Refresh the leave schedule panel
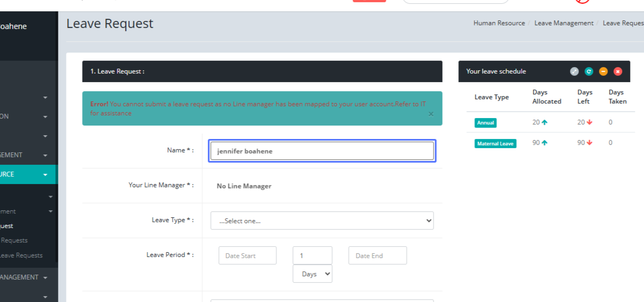 click(x=589, y=71)
